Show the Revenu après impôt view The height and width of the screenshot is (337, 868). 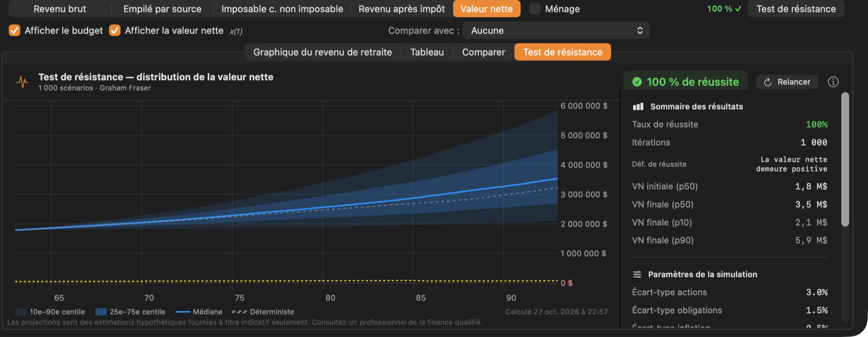point(401,9)
